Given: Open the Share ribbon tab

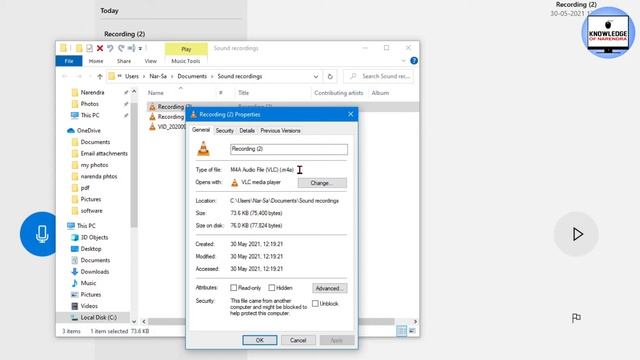Looking at the screenshot, I should pos(124,61).
